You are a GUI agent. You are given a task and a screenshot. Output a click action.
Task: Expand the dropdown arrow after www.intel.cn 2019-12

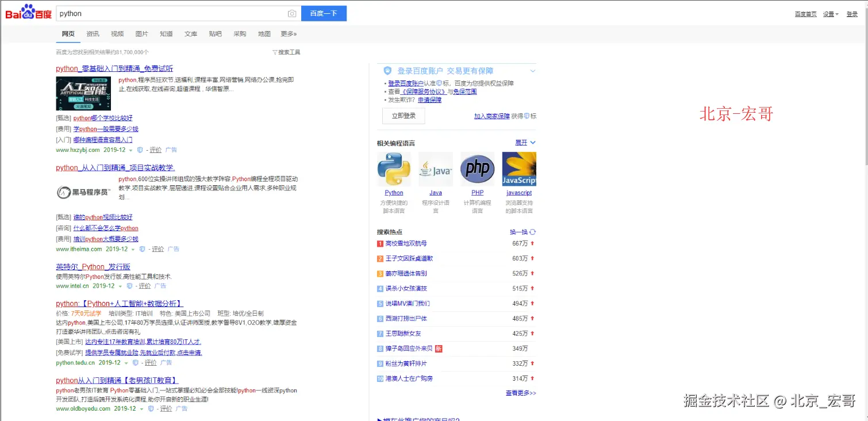pyautogui.click(x=121, y=286)
